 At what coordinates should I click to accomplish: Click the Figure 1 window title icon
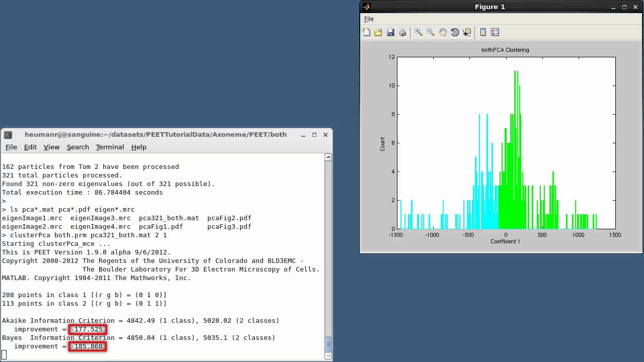(x=367, y=7)
